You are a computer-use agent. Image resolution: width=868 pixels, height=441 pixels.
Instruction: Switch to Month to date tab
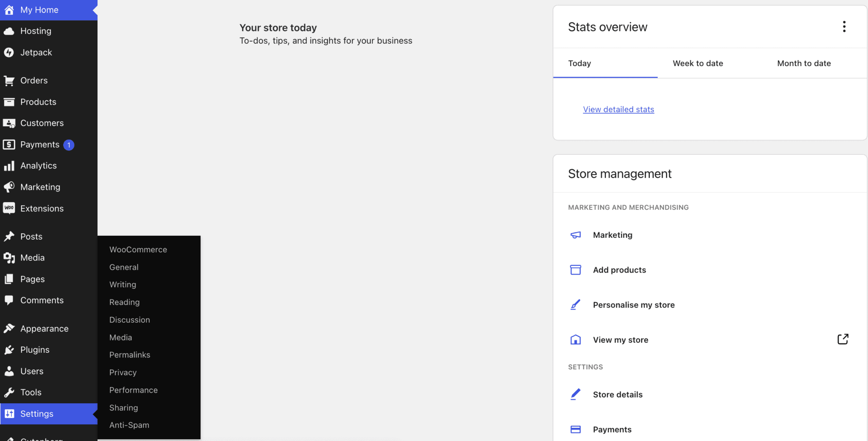click(x=815, y=63)
